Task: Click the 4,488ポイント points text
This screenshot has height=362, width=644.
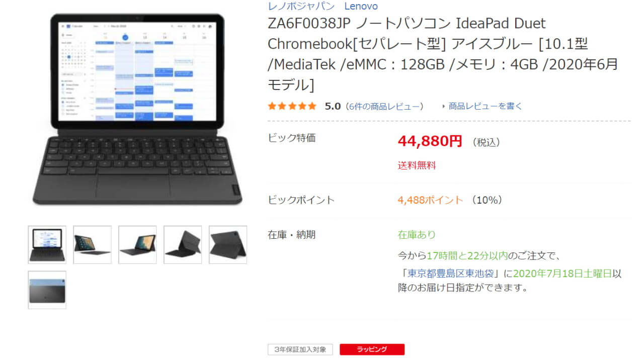Action: (430, 200)
